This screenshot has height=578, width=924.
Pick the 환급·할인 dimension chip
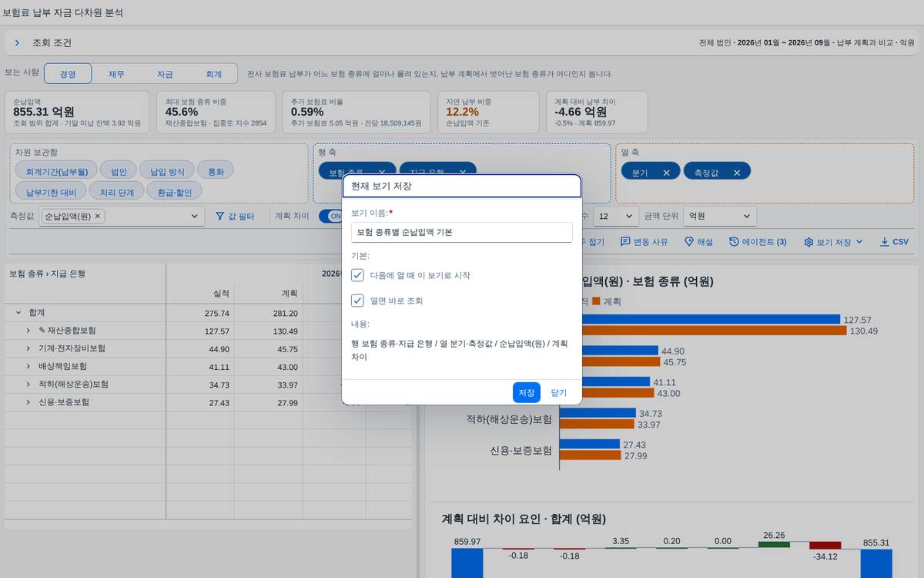(175, 191)
